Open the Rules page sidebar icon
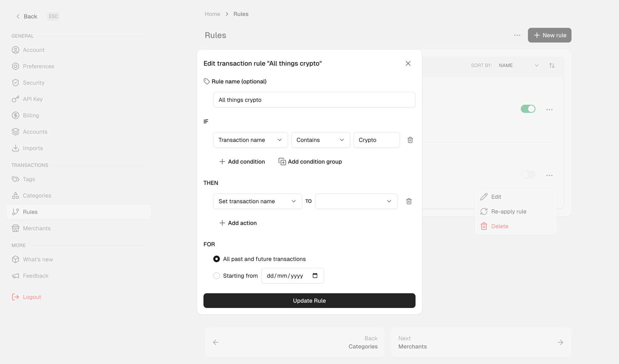619x364 pixels. pyautogui.click(x=15, y=212)
